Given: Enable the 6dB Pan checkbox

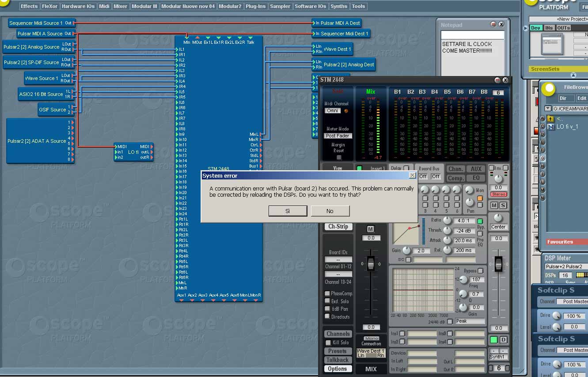Looking at the screenshot, I should coord(327,309).
